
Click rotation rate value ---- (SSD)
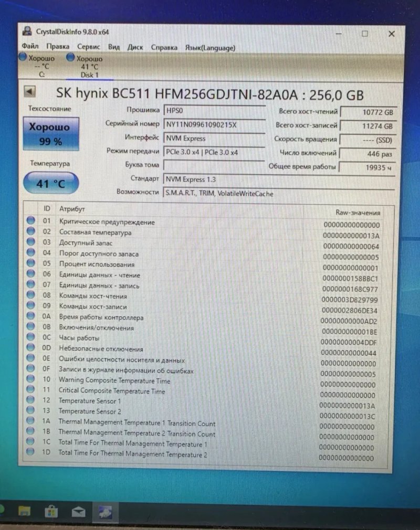(x=367, y=140)
